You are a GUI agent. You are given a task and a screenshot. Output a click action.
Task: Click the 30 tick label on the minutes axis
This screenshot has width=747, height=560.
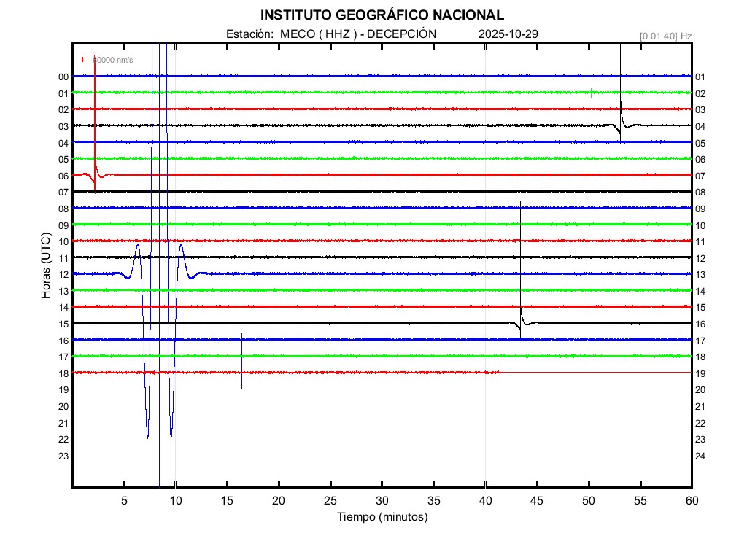click(382, 501)
